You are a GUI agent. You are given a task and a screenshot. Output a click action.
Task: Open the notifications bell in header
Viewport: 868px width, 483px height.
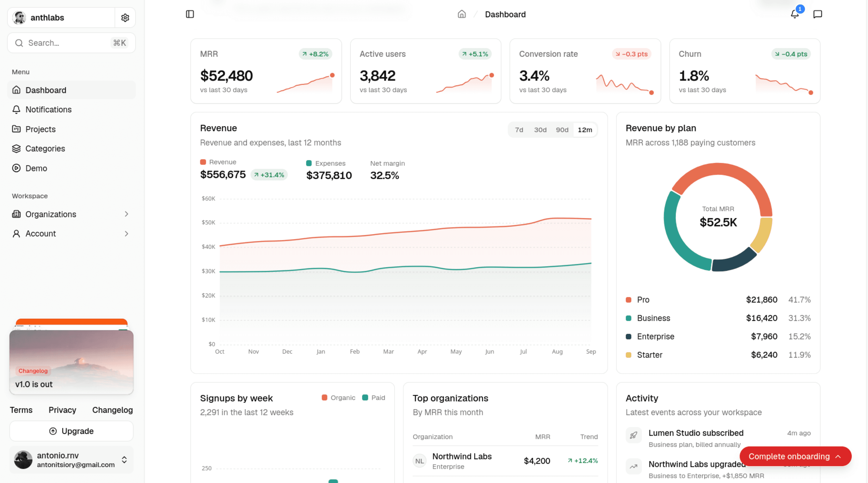click(795, 14)
